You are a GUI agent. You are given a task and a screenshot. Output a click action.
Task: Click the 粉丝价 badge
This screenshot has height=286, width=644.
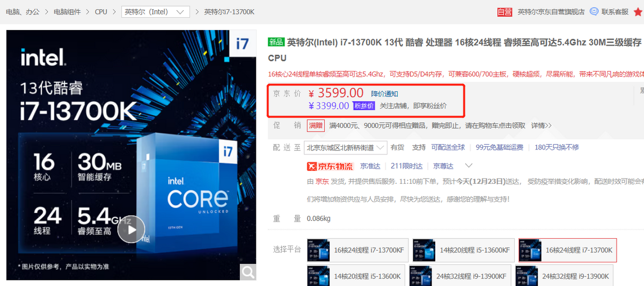click(x=364, y=106)
